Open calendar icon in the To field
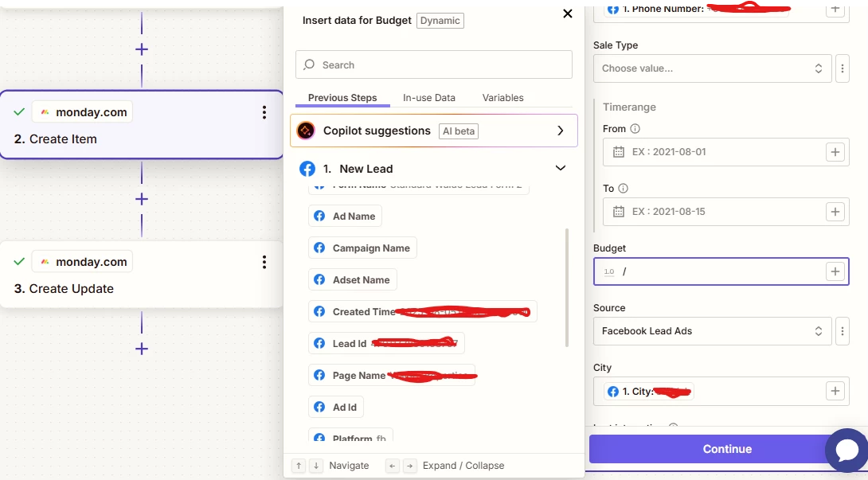 click(618, 212)
